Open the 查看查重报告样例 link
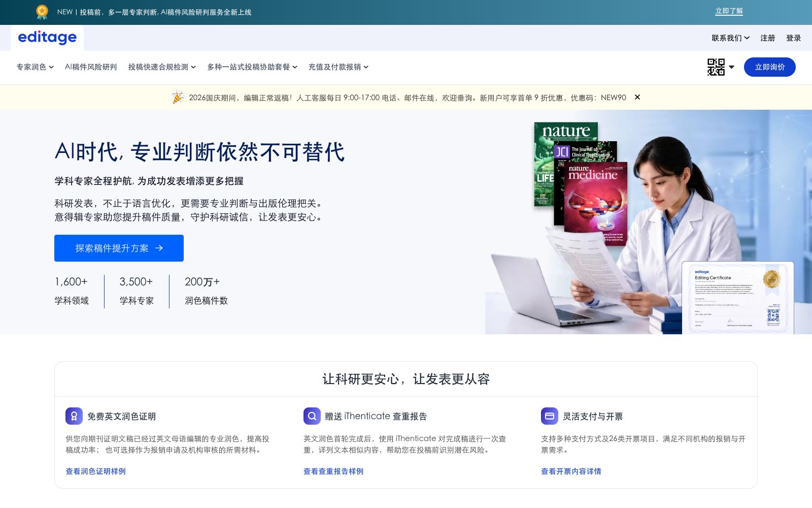This screenshot has height=508, width=812. 333,471
